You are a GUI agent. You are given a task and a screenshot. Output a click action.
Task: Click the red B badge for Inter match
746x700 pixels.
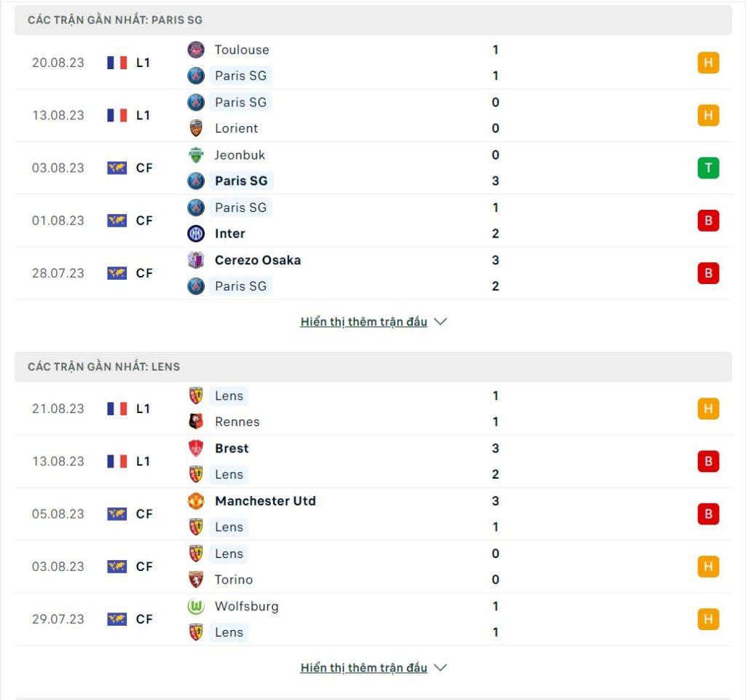708,221
